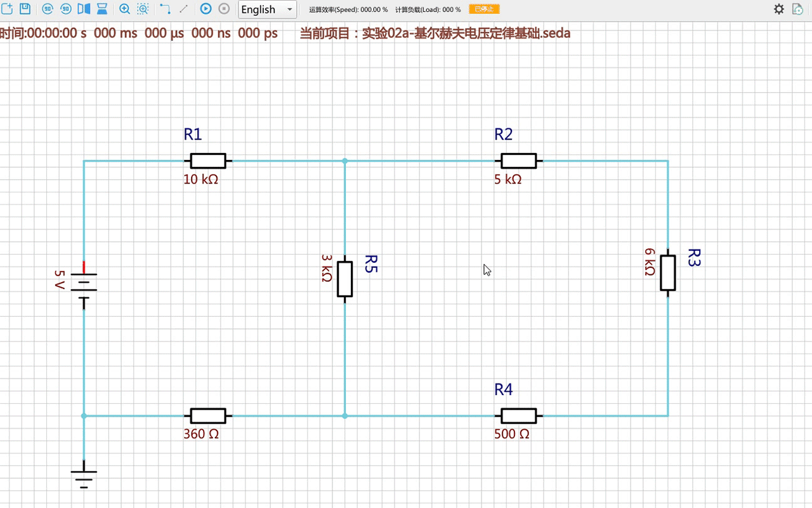
Task: Open the English language dropdown
Action: pyautogui.click(x=267, y=10)
